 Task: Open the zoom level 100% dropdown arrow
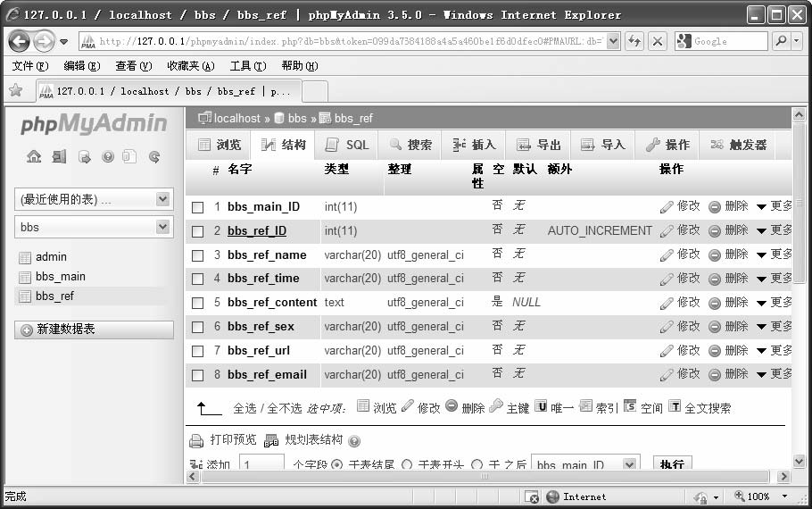coord(784,496)
